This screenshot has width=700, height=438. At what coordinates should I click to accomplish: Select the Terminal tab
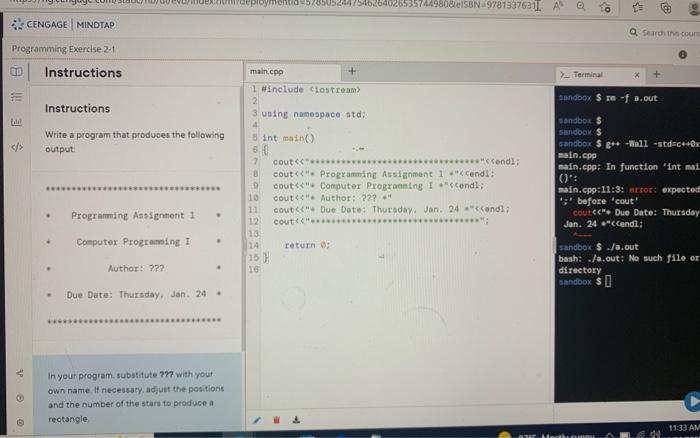coord(588,75)
